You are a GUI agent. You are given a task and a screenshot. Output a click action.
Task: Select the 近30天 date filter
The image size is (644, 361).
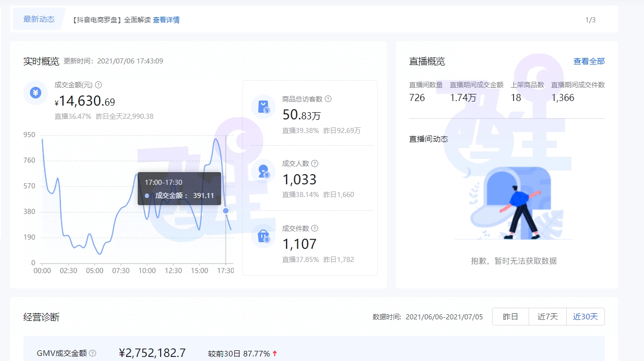point(585,316)
